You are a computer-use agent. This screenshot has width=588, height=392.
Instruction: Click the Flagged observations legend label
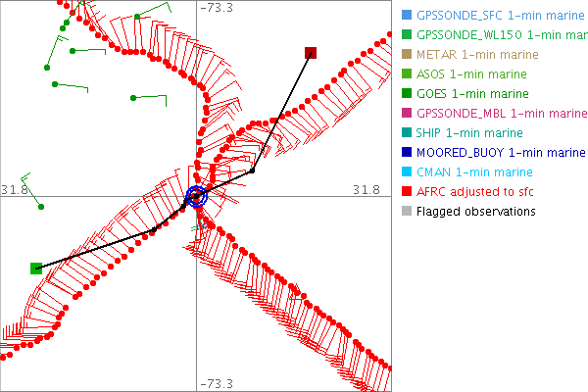[476, 211]
